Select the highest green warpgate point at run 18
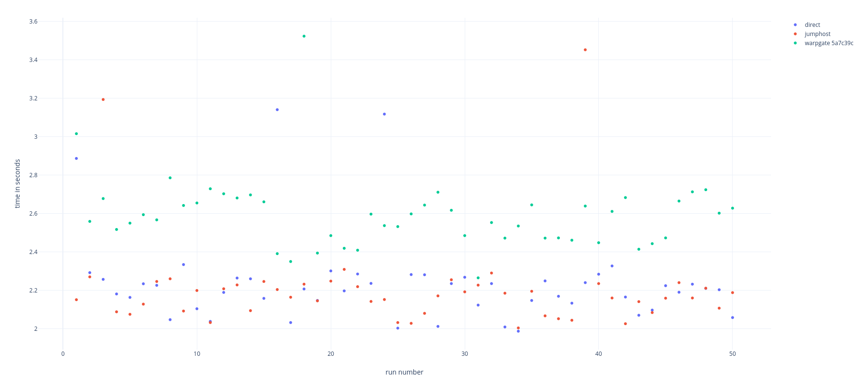Screen dimensions: 868x376 (x=304, y=36)
